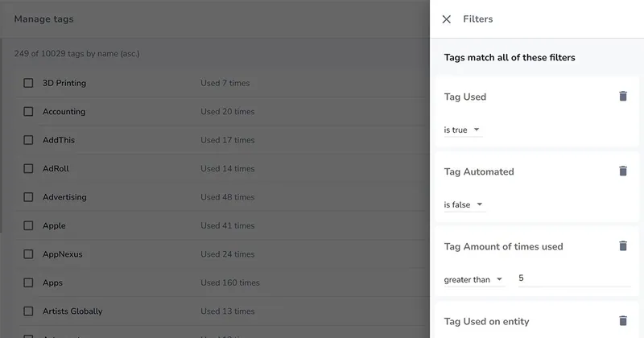The width and height of the screenshot is (644, 338).
Task: Select the Apple tag checkbox
Action: point(28,226)
